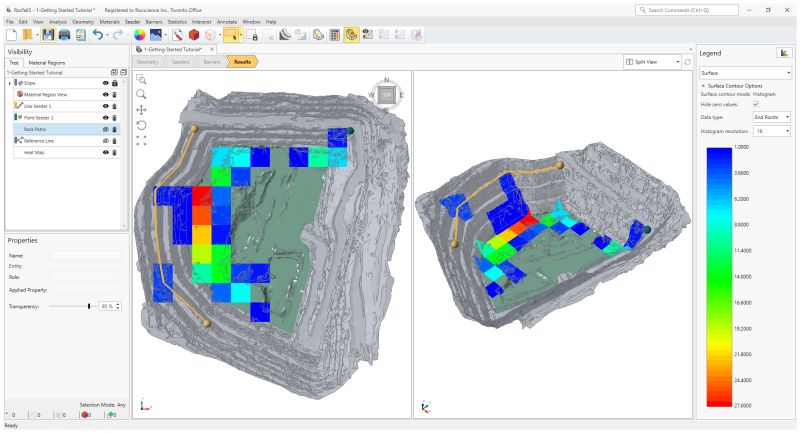Toggle visibility of Line Seeder 1

pyautogui.click(x=106, y=106)
